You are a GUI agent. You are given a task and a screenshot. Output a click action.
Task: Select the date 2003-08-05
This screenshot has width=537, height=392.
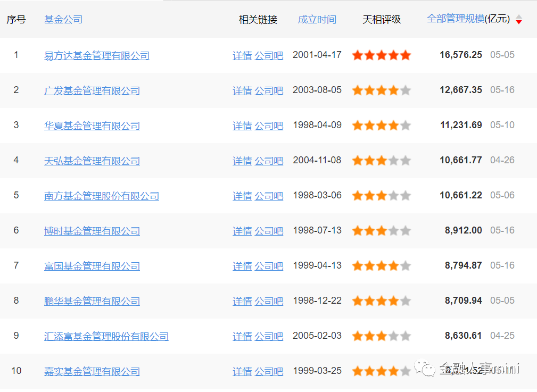[317, 90]
